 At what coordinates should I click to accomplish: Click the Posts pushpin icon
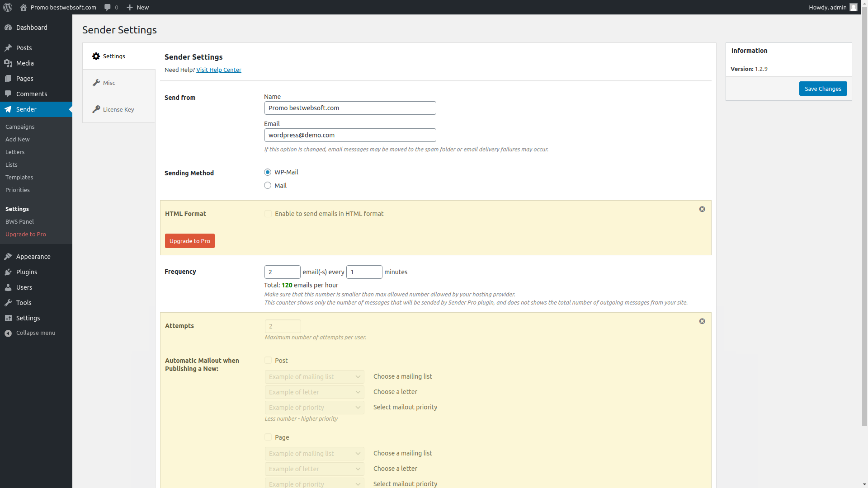pyautogui.click(x=8, y=48)
